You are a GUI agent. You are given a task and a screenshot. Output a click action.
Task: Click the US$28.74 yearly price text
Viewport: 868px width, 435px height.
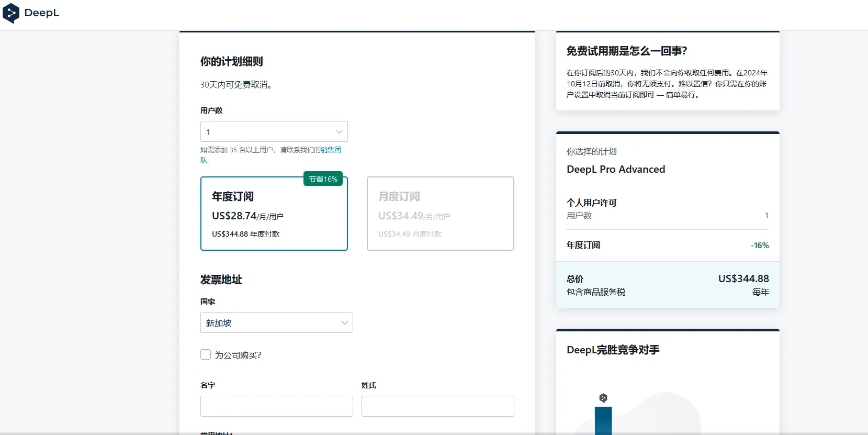pos(234,216)
